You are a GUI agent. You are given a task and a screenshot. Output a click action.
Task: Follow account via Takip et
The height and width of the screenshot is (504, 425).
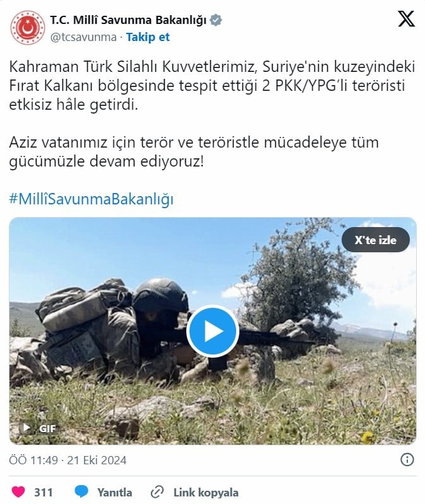point(148,37)
